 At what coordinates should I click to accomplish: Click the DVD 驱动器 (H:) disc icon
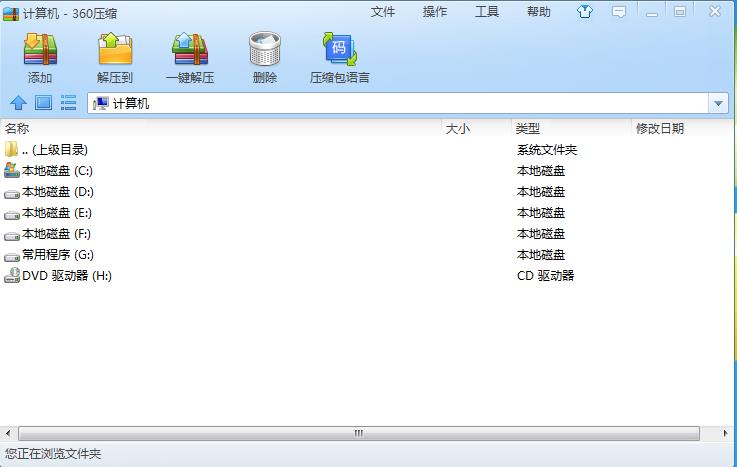[x=12, y=275]
